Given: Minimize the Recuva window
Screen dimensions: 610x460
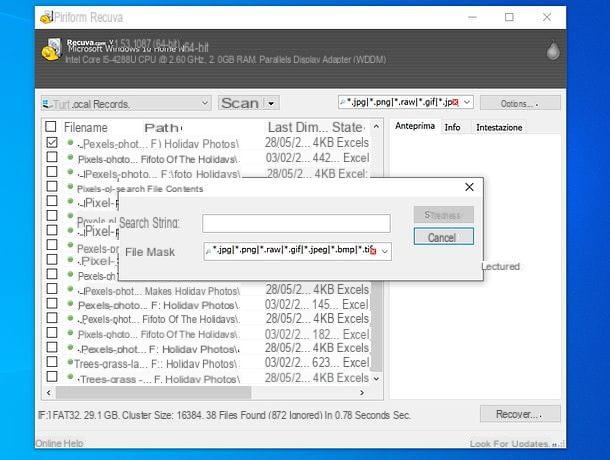Looking at the screenshot, I should [x=472, y=17].
